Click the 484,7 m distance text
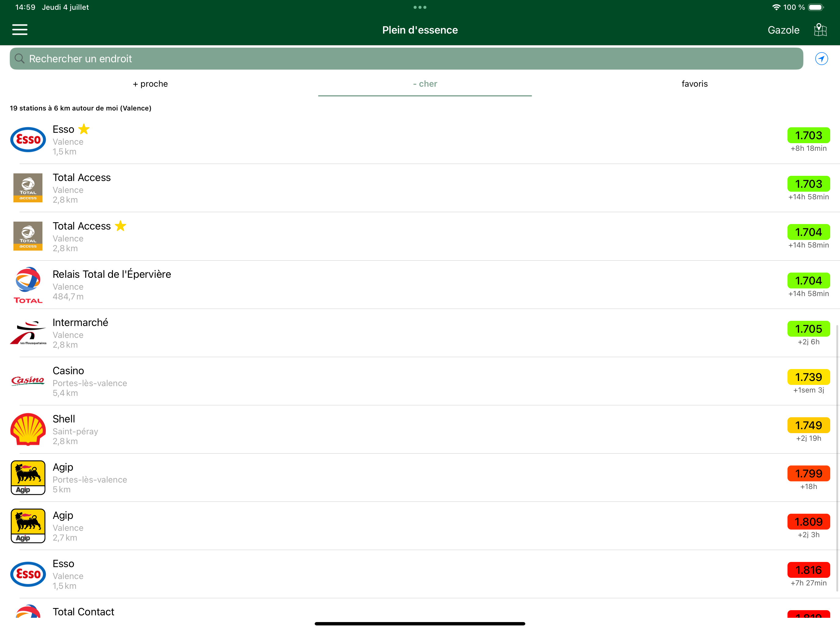The height and width of the screenshot is (630, 840). tap(68, 297)
